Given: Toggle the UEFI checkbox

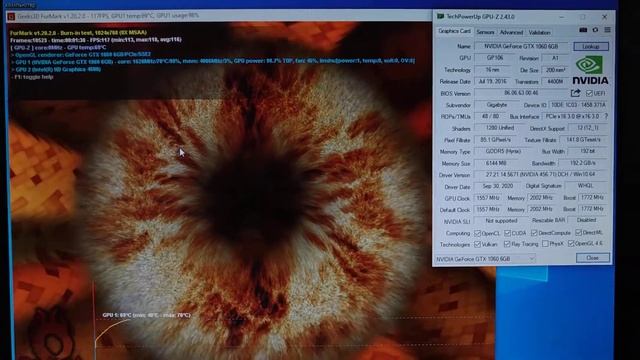Looking at the screenshot, I should (x=589, y=93).
